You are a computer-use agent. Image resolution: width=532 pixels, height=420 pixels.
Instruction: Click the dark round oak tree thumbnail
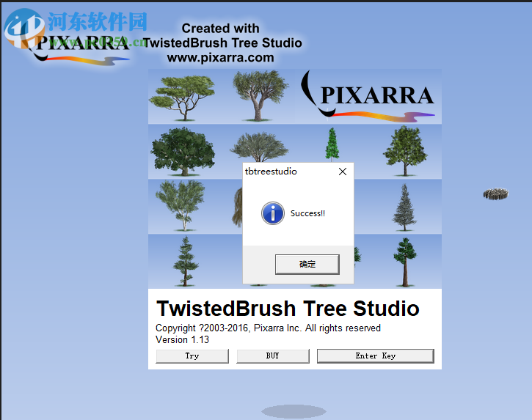click(183, 152)
